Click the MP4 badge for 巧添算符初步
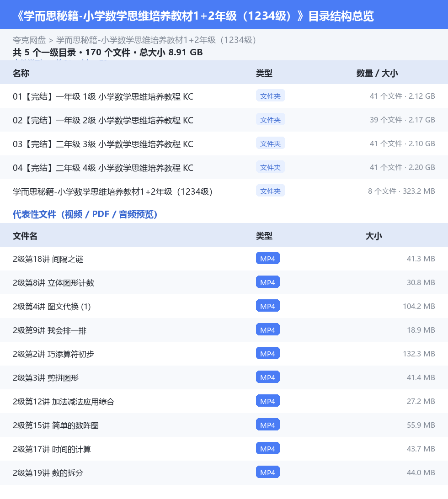 pos(268,353)
